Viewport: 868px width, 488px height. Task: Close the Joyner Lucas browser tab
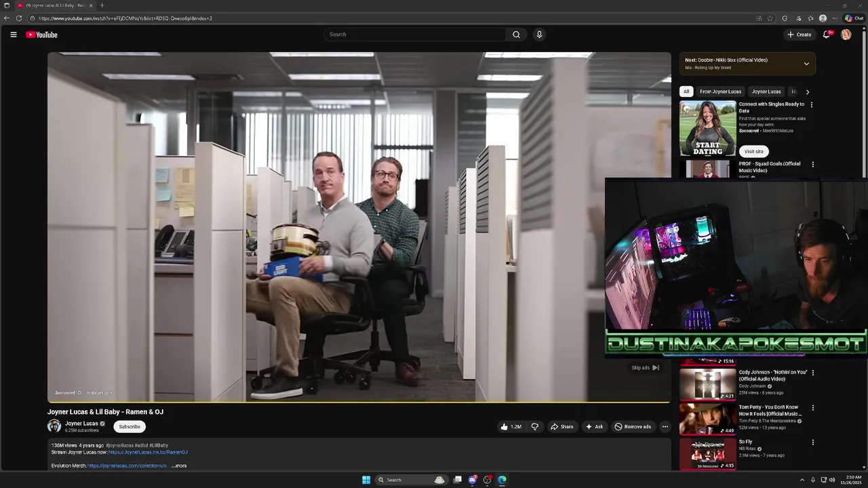point(91,5)
